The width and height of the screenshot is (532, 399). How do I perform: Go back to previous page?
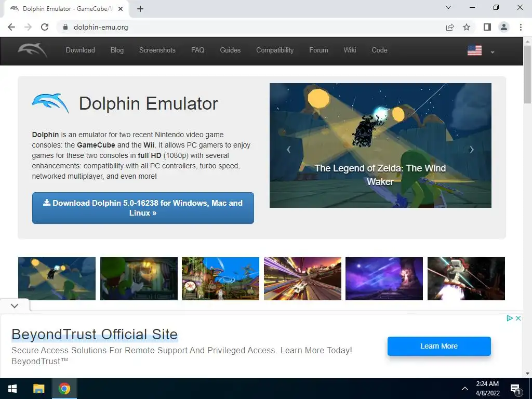pyautogui.click(x=11, y=27)
